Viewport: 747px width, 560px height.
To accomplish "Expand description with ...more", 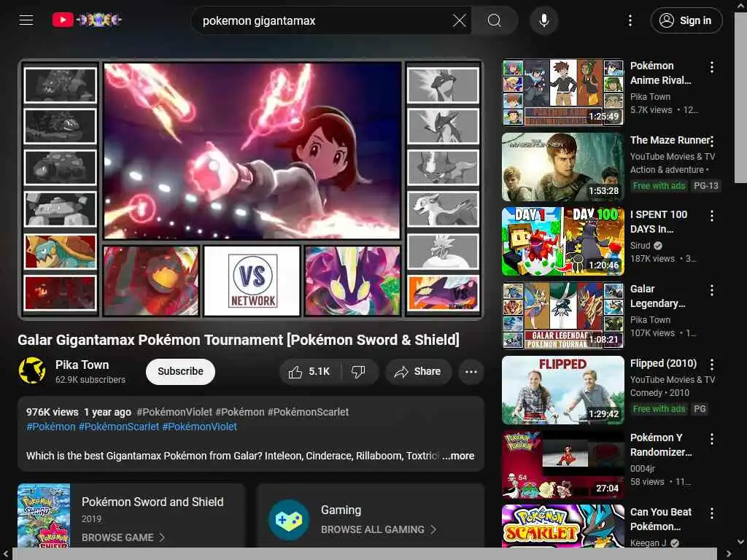I will (x=458, y=456).
